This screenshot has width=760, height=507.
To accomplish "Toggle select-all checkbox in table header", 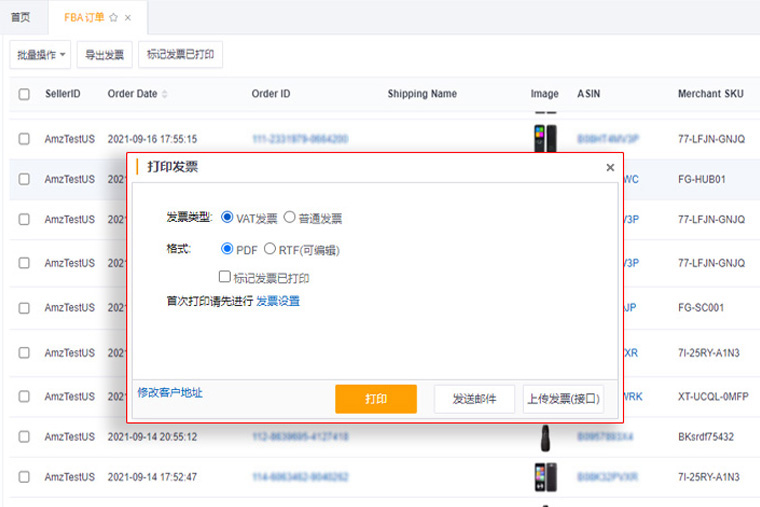I will pyautogui.click(x=24, y=94).
